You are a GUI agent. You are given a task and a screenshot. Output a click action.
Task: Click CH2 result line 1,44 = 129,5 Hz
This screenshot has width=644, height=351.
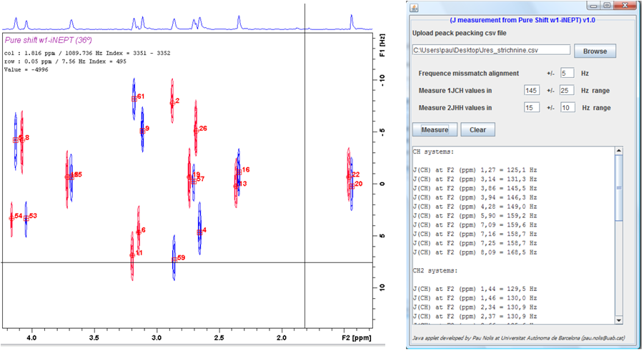[475, 289]
